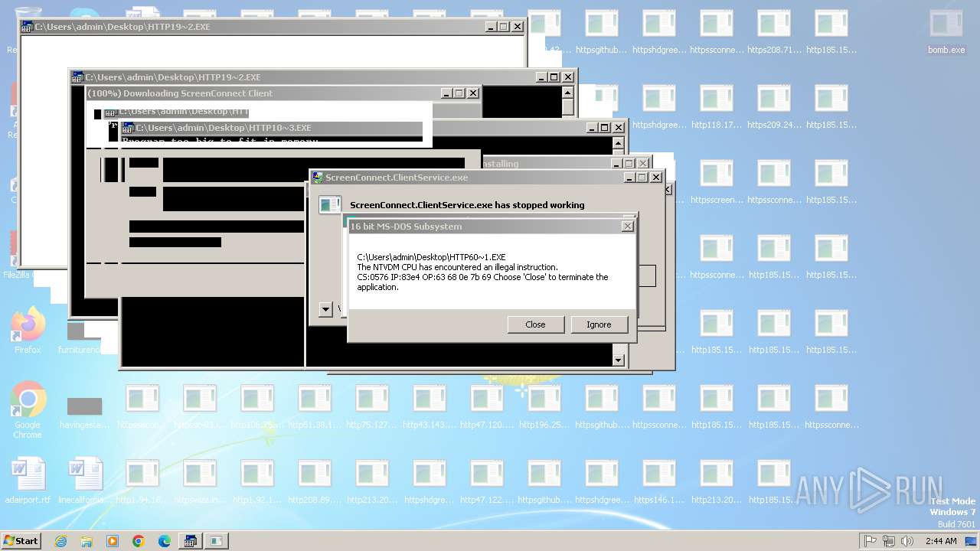The width and height of the screenshot is (980, 551).
Task: Click the Start button
Action: coord(21,541)
